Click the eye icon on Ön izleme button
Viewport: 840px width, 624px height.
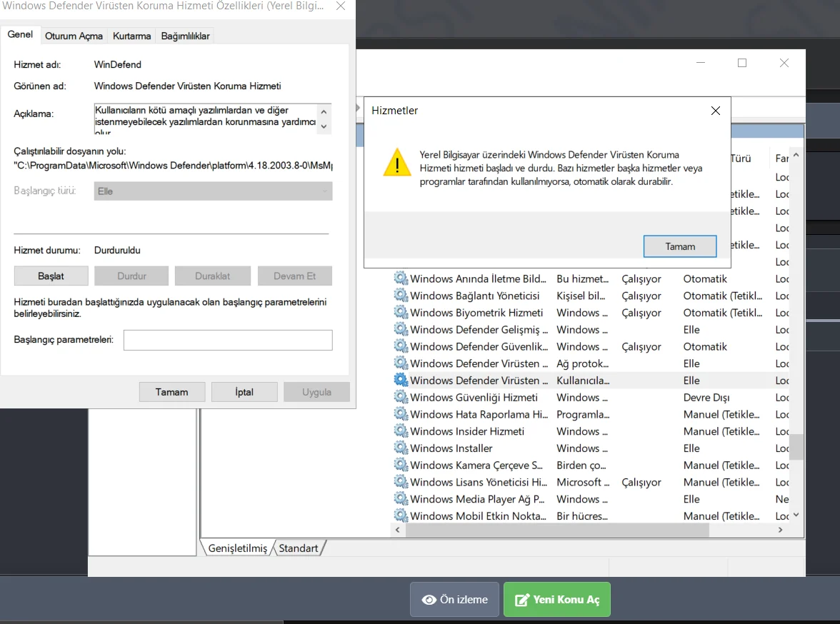pyautogui.click(x=429, y=600)
